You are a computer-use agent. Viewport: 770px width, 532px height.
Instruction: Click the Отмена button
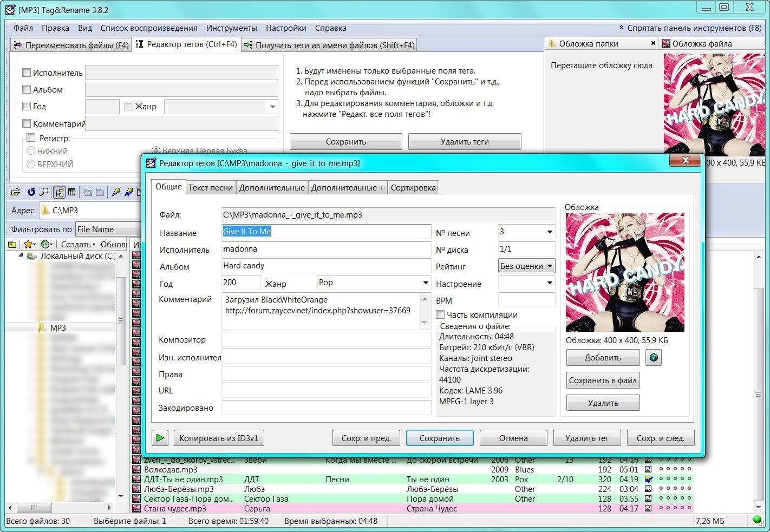[x=513, y=438]
